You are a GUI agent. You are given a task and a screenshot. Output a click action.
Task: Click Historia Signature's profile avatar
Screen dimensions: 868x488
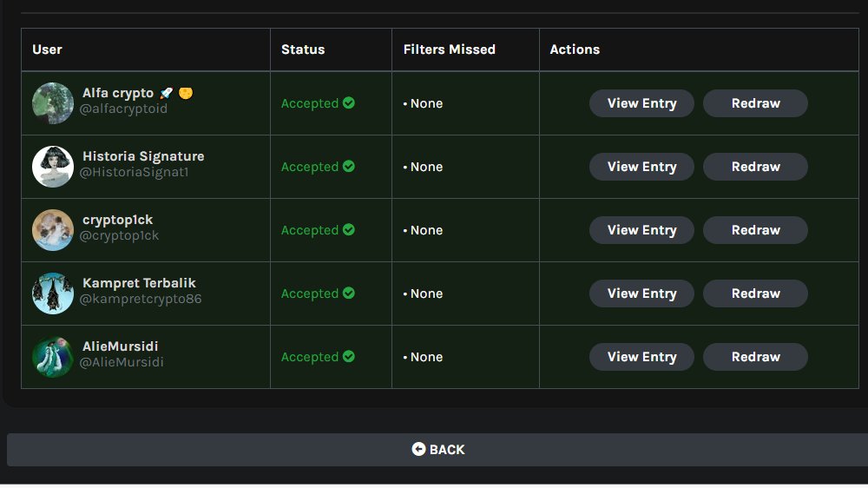point(53,167)
